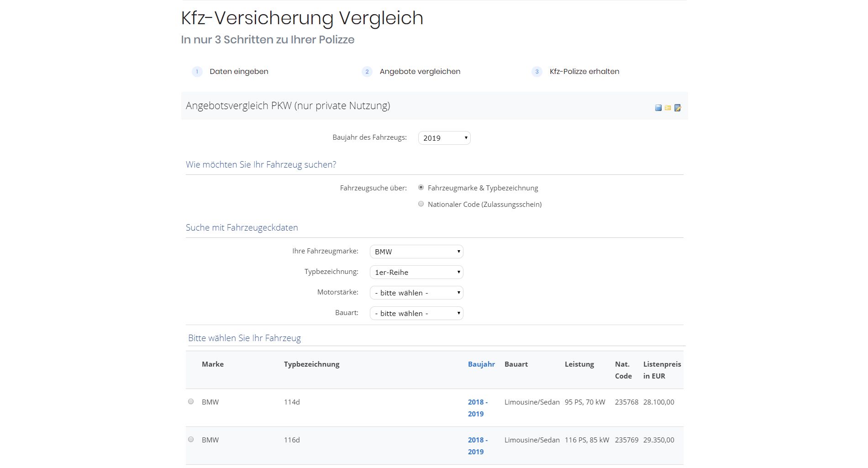Click the Marke column header
Viewport: 868px width, 468px height.
(x=213, y=364)
